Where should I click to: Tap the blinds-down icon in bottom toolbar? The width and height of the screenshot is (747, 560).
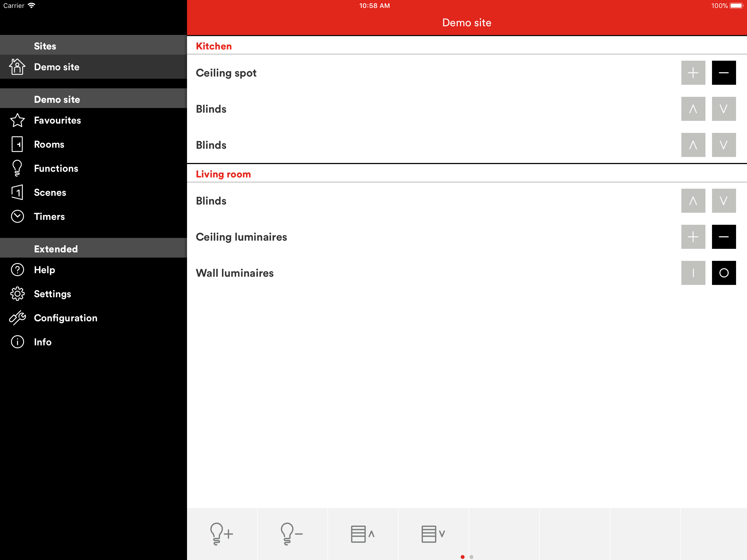(x=433, y=534)
